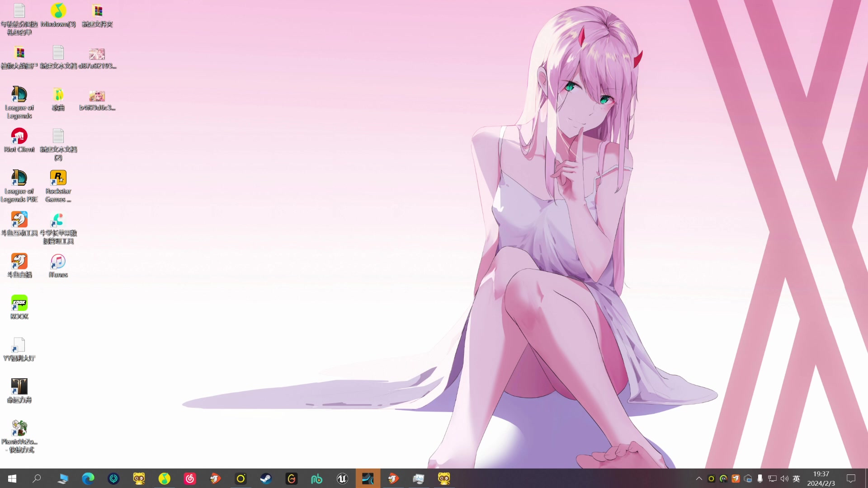
Task: Open the network status tray icon
Action: pos(772,479)
